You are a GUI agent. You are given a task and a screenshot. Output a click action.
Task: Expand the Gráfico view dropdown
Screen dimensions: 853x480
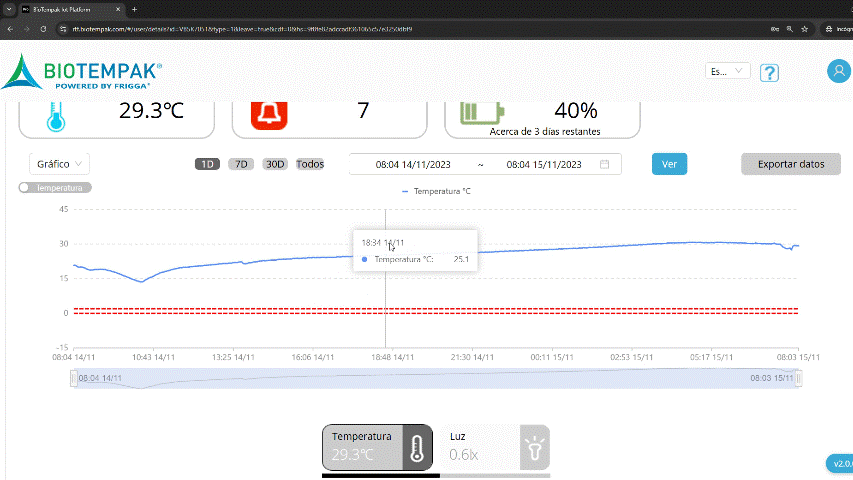(61, 164)
